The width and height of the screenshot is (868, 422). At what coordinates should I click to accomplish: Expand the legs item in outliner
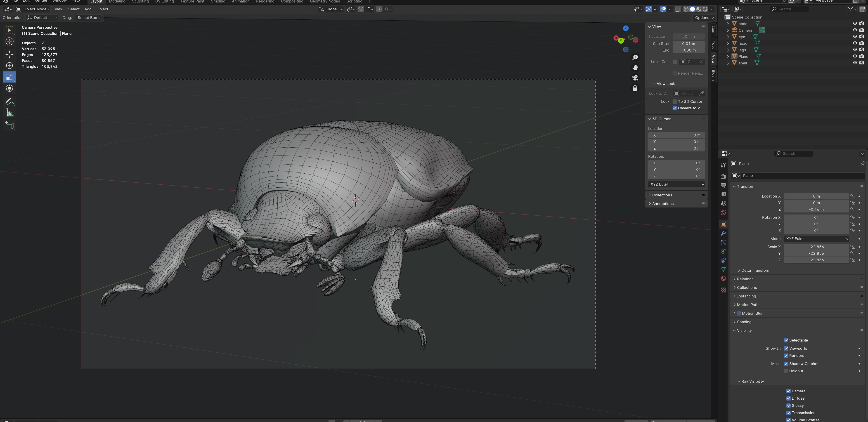coord(728,50)
